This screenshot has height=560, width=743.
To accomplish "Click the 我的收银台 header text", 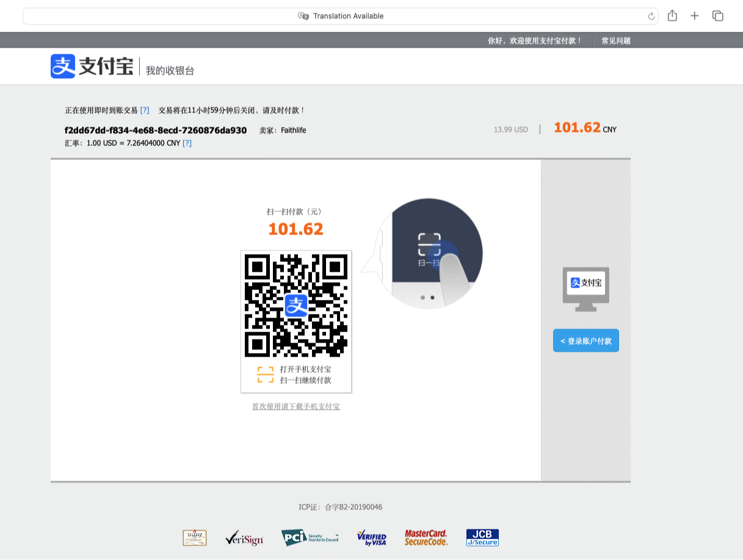I will point(170,70).
